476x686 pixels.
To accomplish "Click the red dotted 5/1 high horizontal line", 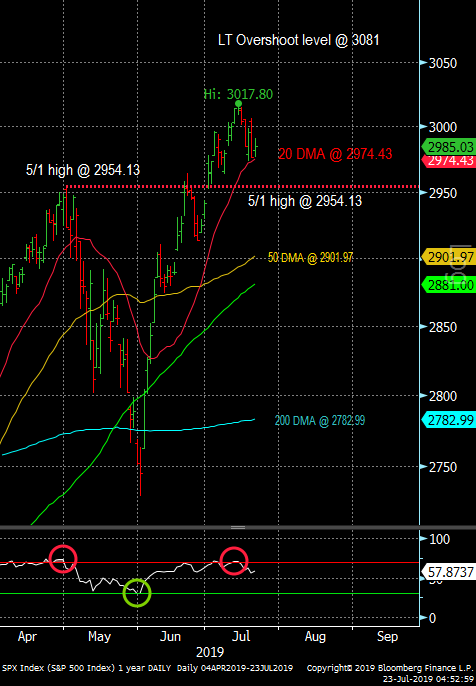I will [242, 187].
